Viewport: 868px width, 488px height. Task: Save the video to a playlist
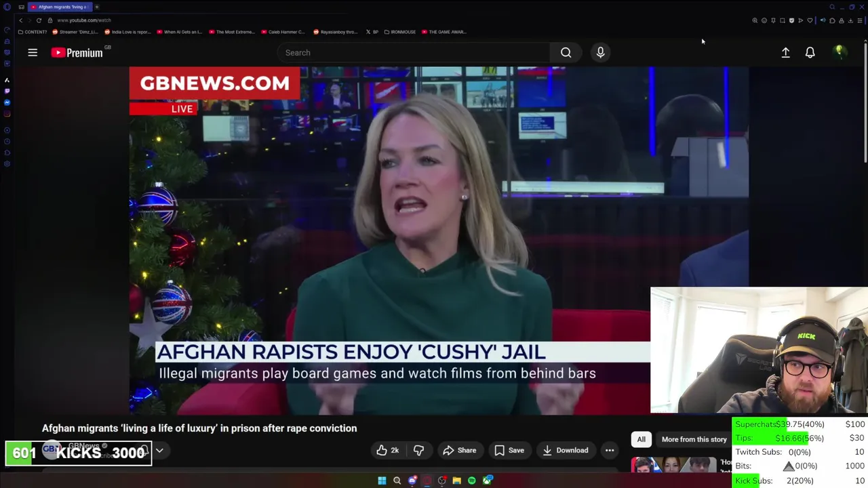[509, 450]
